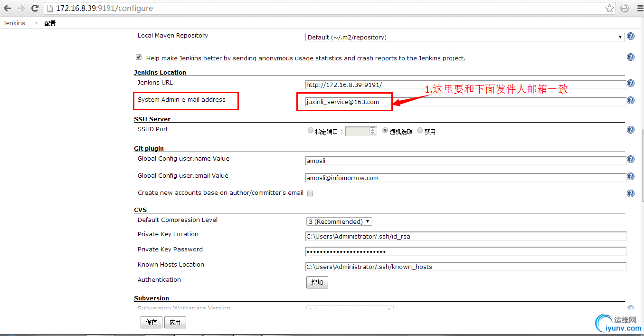Open help for Local Maven Repository
This screenshot has width=644, height=336.
pos(631,36)
